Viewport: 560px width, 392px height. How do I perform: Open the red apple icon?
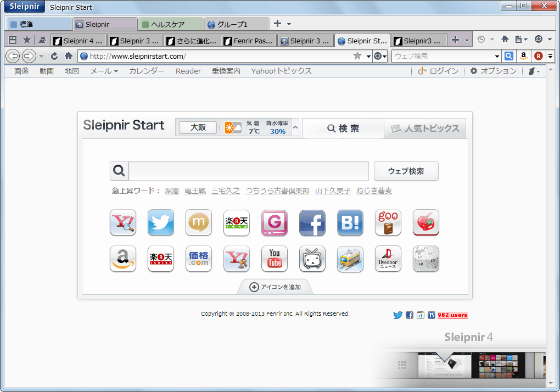click(x=425, y=223)
